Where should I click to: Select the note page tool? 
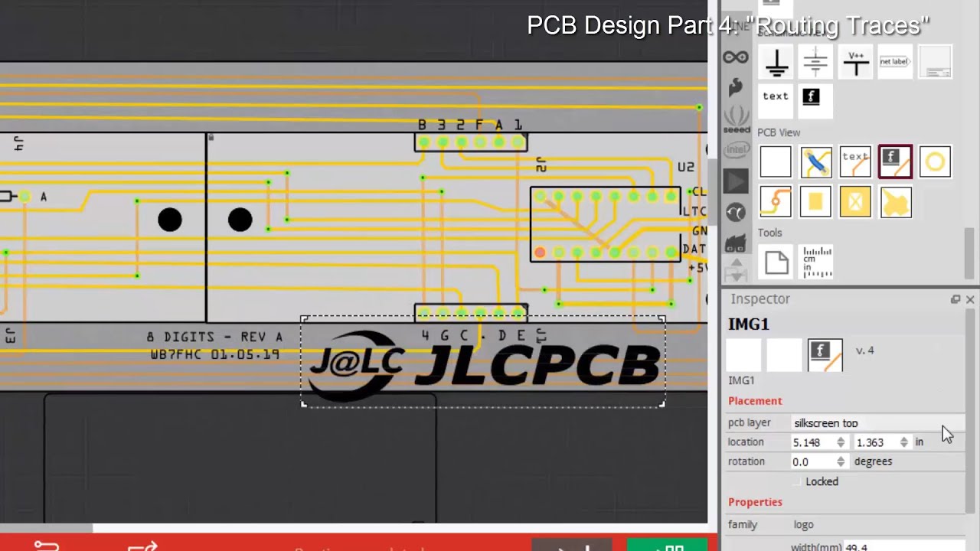[776, 262]
